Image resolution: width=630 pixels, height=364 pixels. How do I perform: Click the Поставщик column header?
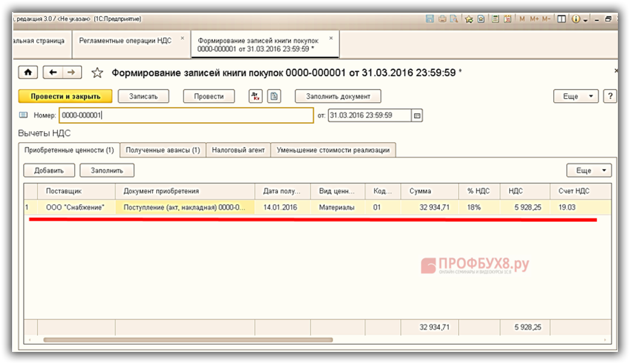tap(76, 191)
